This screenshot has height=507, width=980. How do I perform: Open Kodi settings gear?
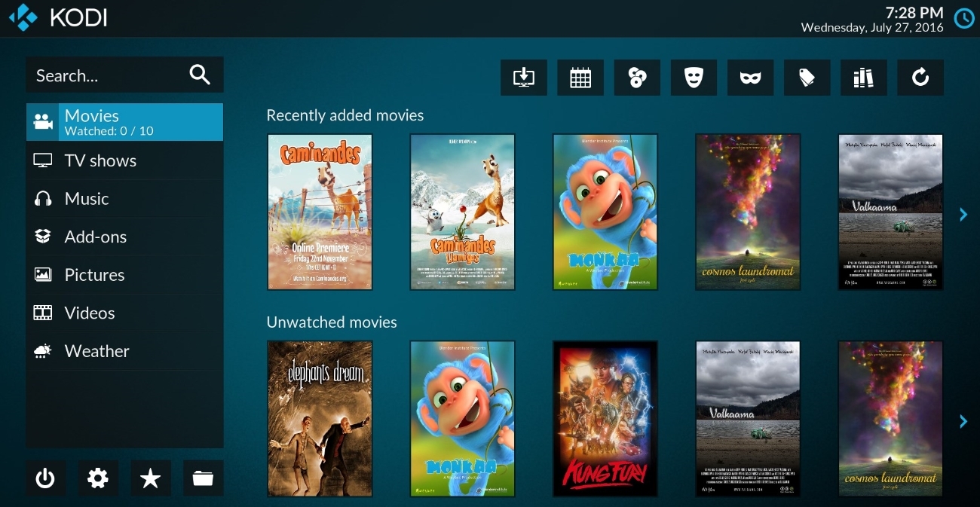pos(98,478)
